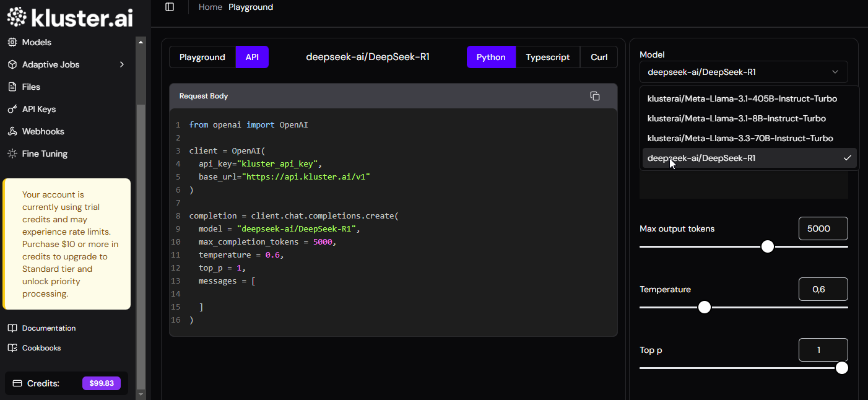Image resolution: width=868 pixels, height=400 pixels.
Task: Click code line 'from openai import OpenAI'
Action: click(248, 124)
